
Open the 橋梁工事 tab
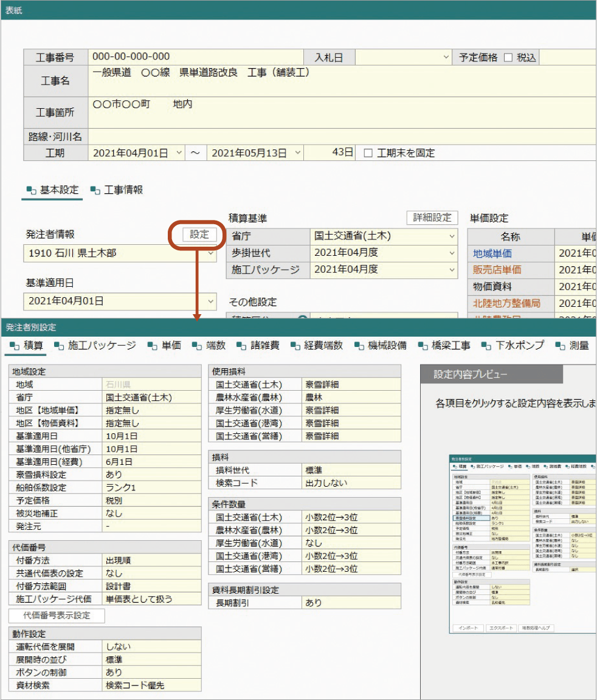[445, 346]
